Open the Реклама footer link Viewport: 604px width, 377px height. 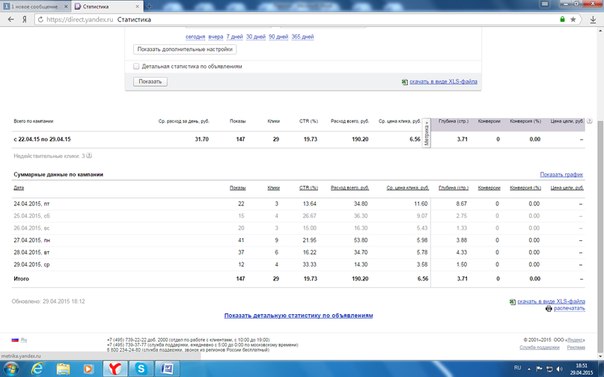point(576,347)
